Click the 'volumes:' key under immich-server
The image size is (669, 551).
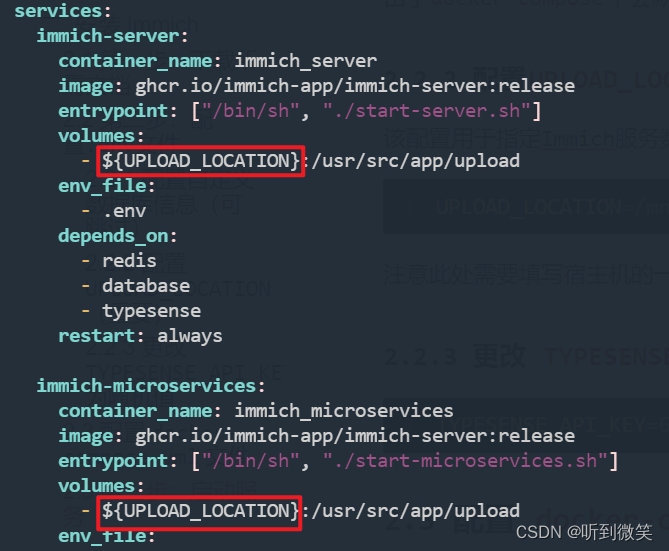coord(101,136)
